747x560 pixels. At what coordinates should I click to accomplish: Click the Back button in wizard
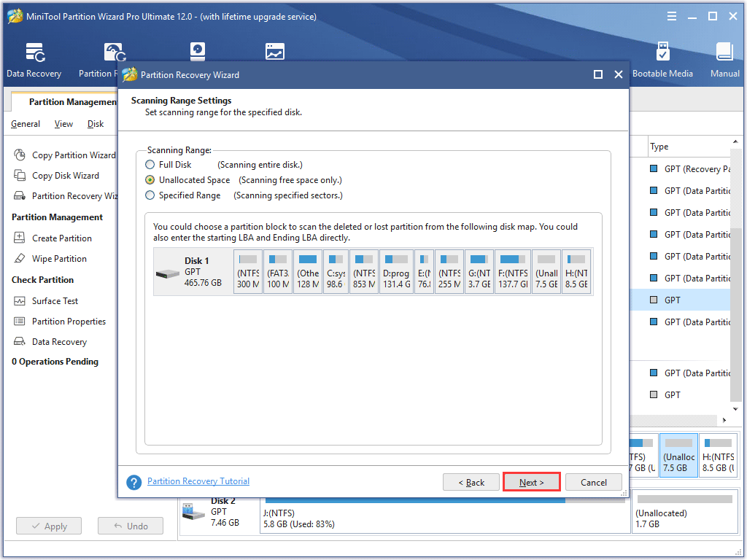tap(471, 482)
